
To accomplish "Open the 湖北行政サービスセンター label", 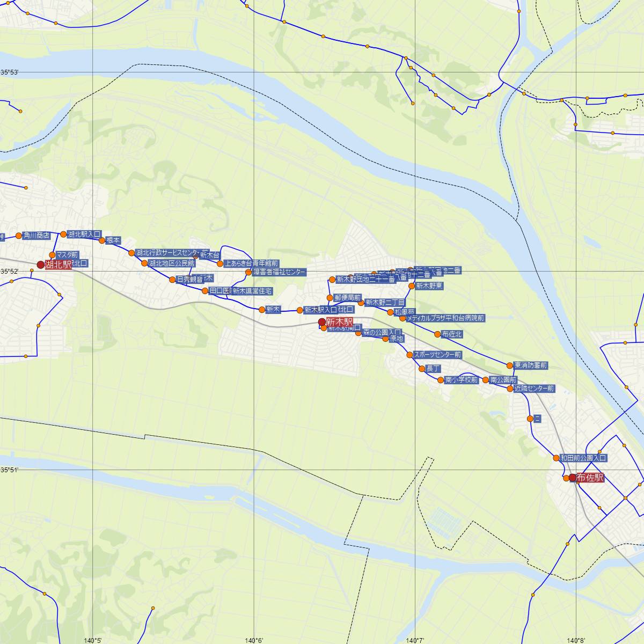I will (168, 252).
